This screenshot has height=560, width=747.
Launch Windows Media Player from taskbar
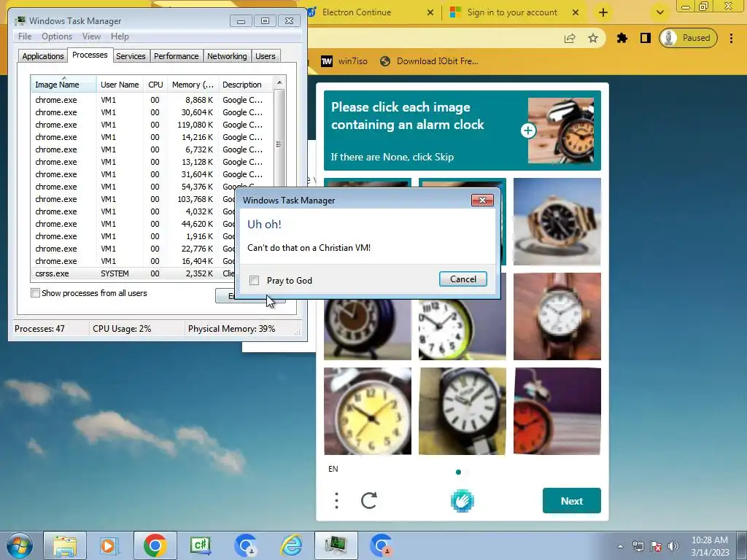coord(109,545)
